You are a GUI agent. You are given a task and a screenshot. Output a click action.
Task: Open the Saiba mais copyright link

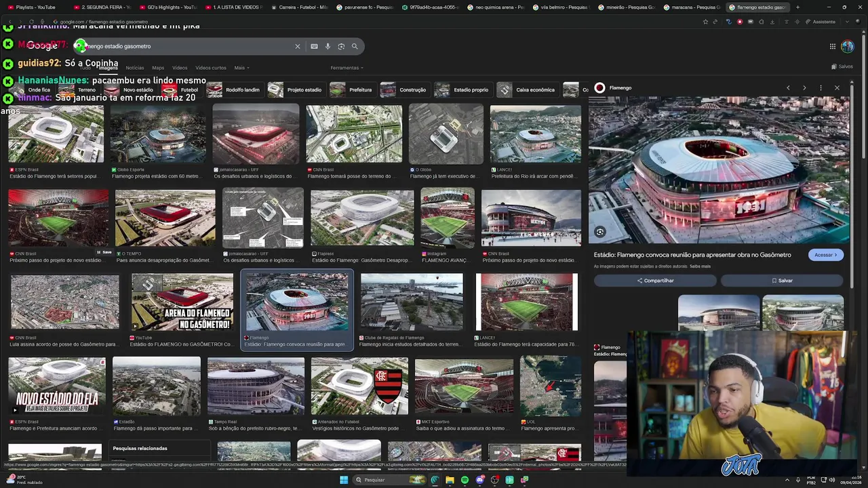(x=700, y=266)
